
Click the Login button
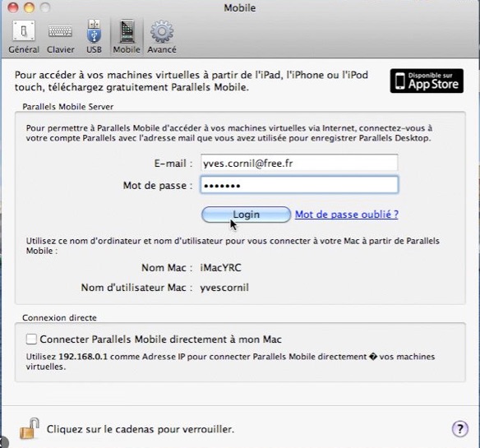coord(246,215)
